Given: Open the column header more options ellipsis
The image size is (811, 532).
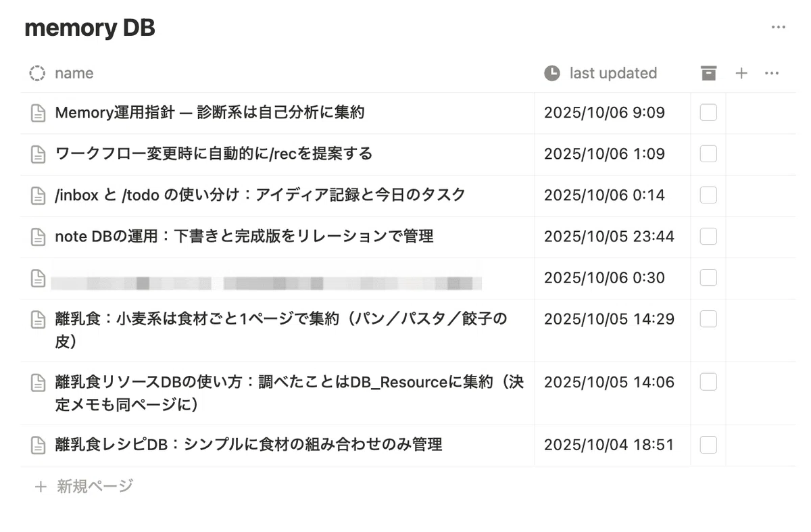Looking at the screenshot, I should click(x=772, y=73).
